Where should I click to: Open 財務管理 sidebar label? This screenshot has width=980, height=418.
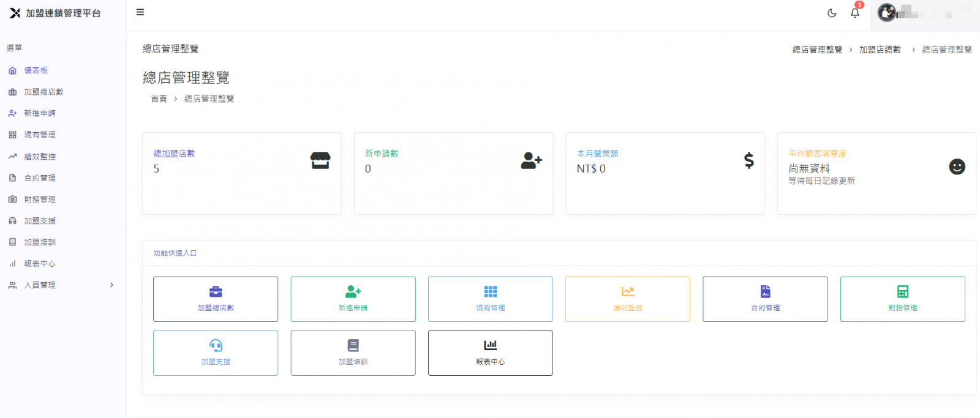coord(40,200)
